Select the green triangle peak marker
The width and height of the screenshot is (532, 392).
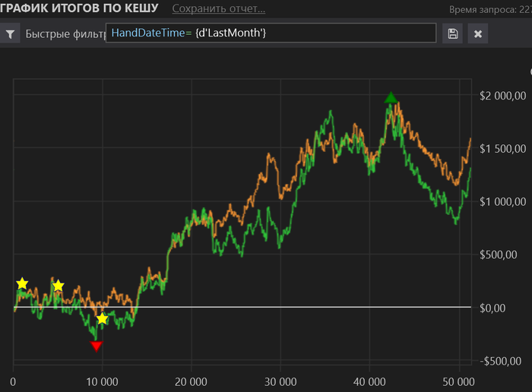(x=391, y=97)
